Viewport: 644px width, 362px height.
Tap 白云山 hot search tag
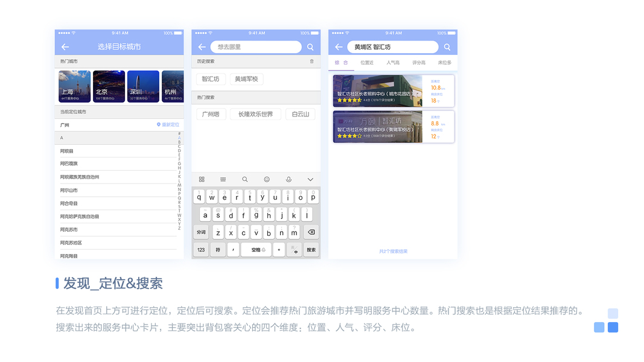(x=300, y=114)
